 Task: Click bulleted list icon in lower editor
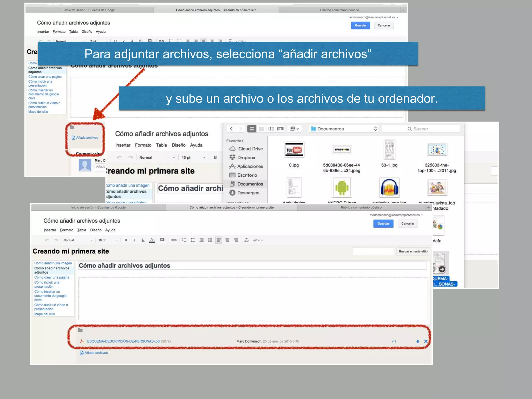point(193,240)
